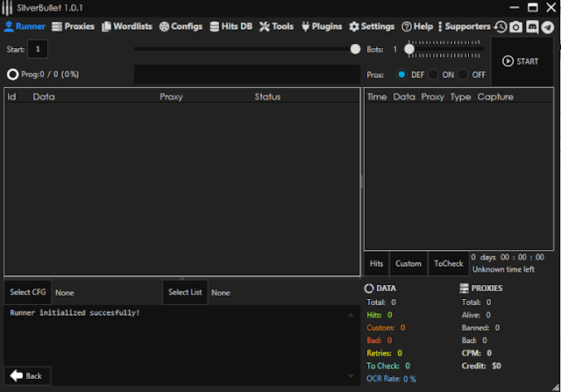
Task: Click the Select CFG button
Action: (28, 292)
